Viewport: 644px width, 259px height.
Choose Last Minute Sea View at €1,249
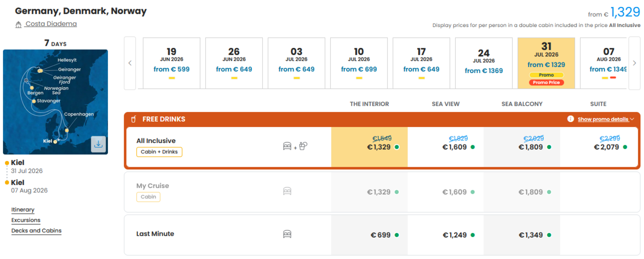(446, 235)
